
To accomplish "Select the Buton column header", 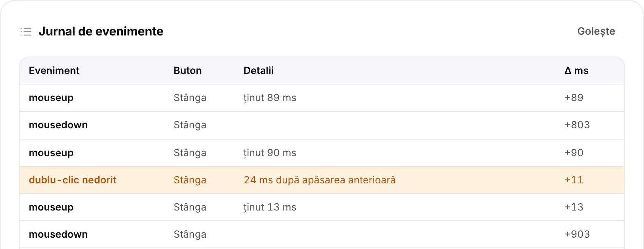I will coord(187,71).
